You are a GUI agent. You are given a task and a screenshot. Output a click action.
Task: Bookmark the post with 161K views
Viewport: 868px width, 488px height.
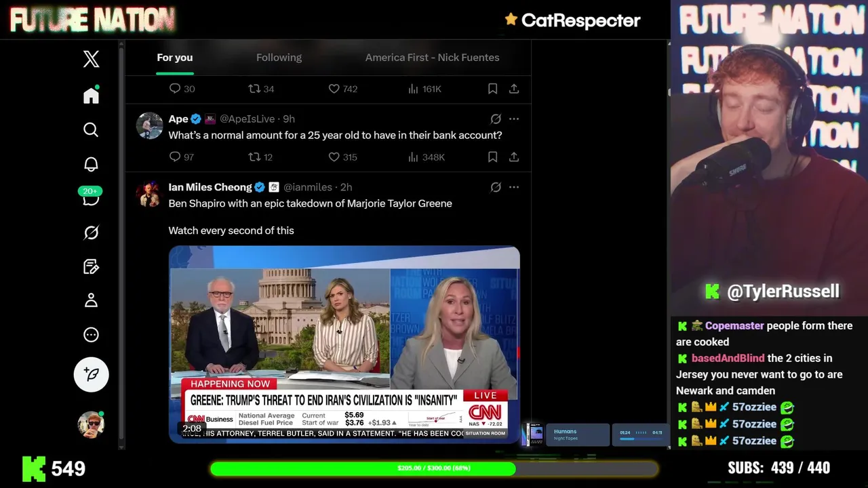[493, 89]
